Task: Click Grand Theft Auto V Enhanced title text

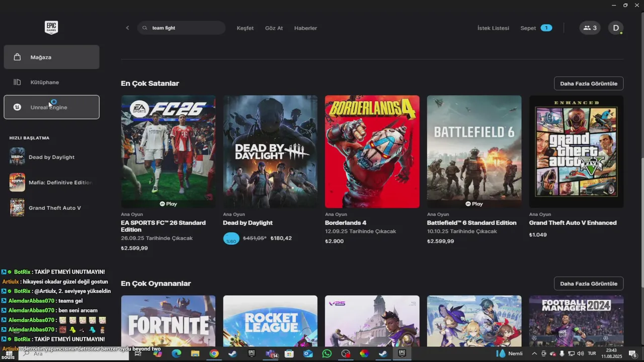Action: (x=573, y=223)
